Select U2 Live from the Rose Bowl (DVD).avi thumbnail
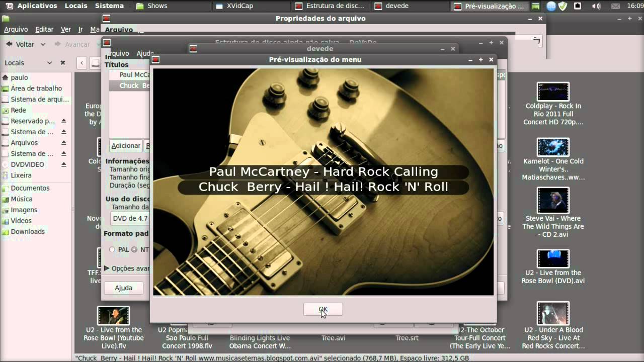The image size is (644, 362). pos(553,258)
